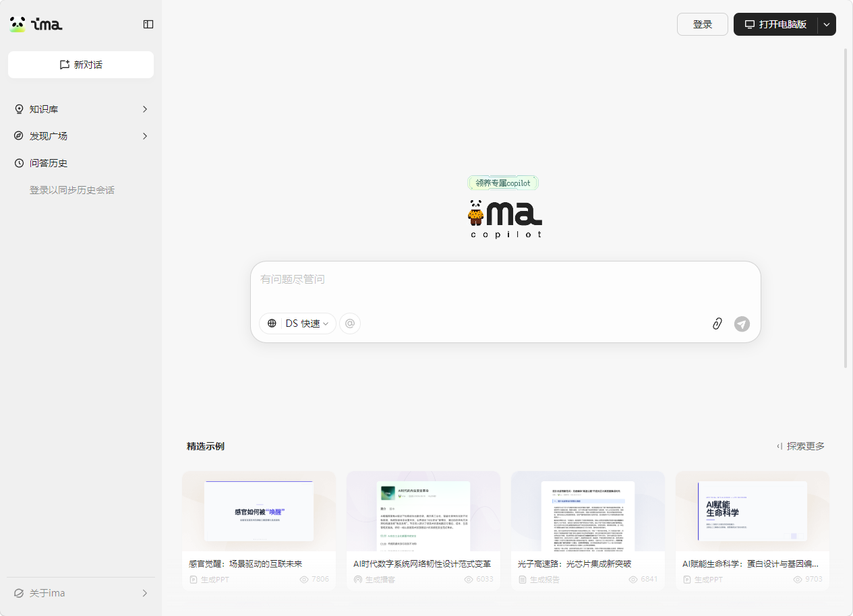Image resolution: width=853 pixels, height=616 pixels.
Task: Expand the 关于ima chevron arrow
Action: click(x=145, y=593)
